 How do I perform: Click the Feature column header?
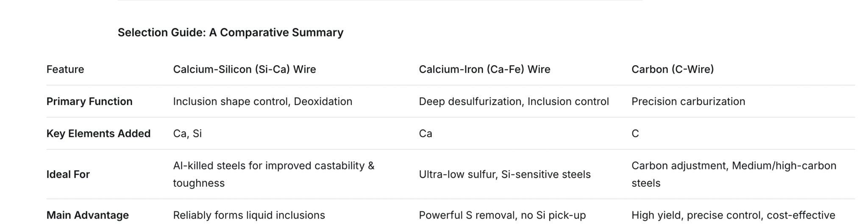[x=65, y=69]
